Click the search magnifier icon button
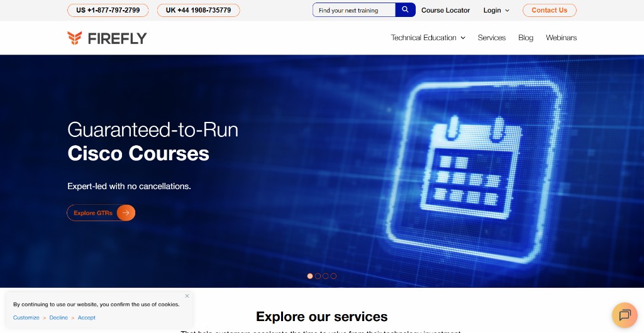The image size is (644, 333). [405, 10]
